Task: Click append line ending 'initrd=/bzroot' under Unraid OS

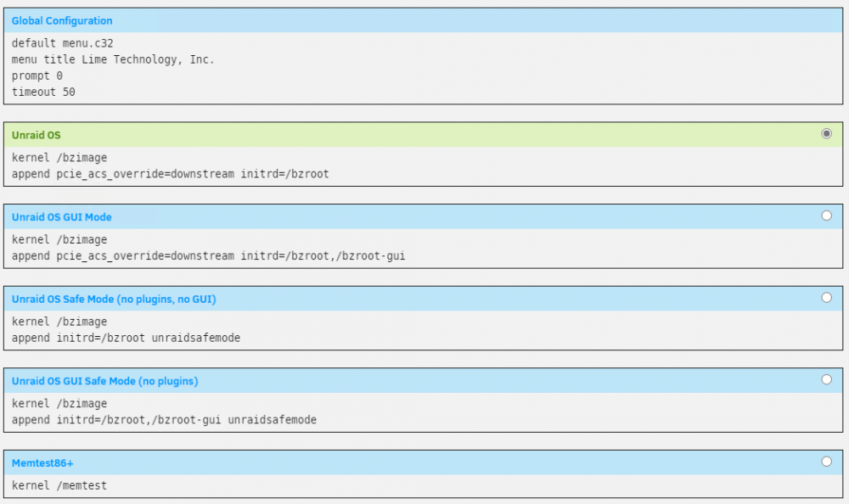Action: 171,174
